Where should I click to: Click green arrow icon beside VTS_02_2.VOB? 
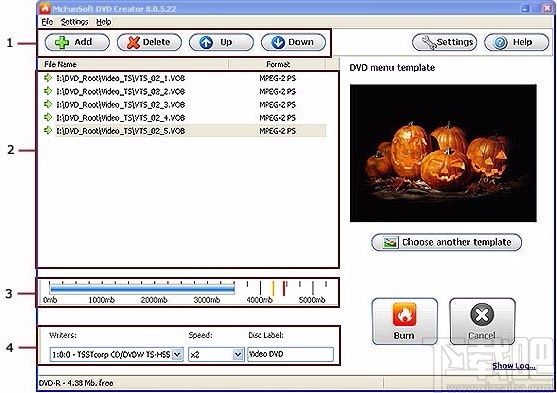pyautogui.click(x=48, y=91)
